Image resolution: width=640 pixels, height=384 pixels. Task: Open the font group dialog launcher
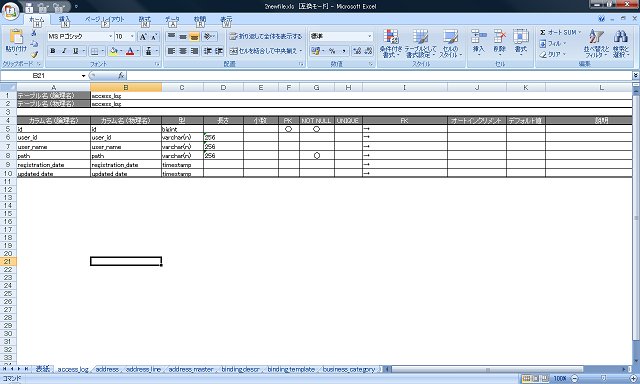[x=157, y=64]
